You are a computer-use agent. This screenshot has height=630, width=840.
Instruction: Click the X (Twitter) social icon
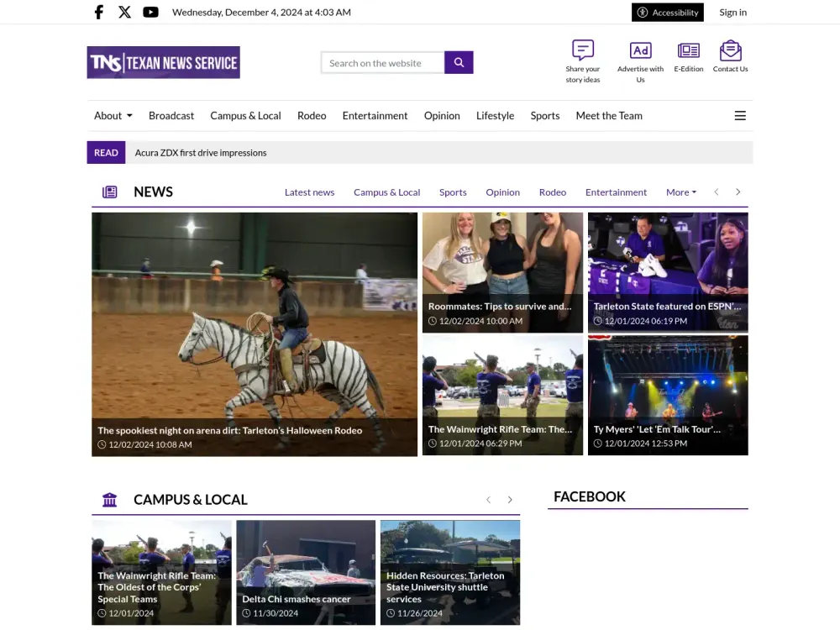pos(124,12)
